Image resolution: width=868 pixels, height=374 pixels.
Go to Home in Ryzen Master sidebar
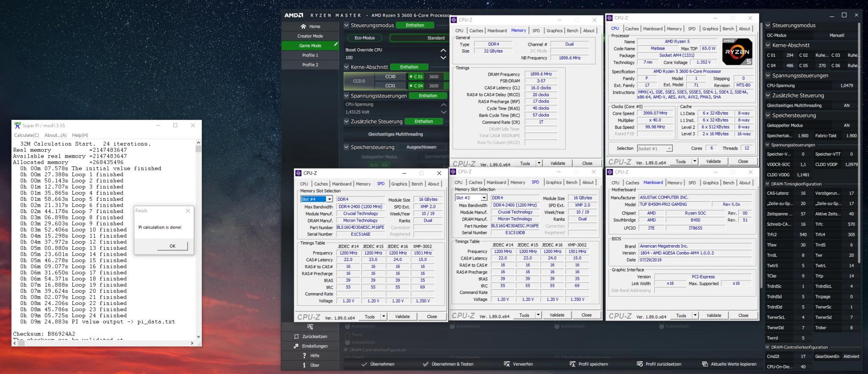point(310,26)
